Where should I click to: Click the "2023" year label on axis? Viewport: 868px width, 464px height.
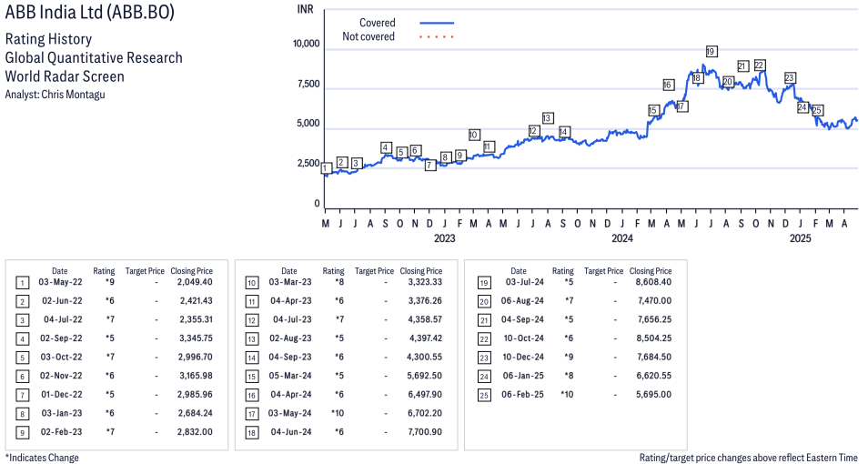(445, 238)
